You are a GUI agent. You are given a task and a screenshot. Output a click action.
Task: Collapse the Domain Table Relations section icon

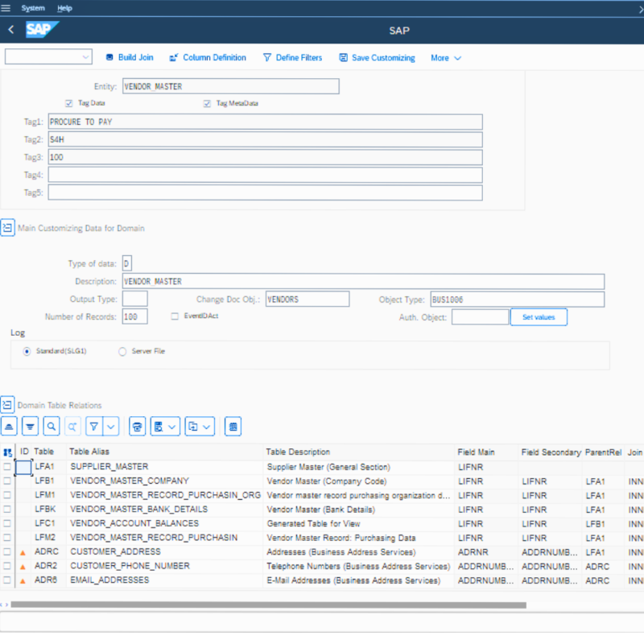point(7,404)
